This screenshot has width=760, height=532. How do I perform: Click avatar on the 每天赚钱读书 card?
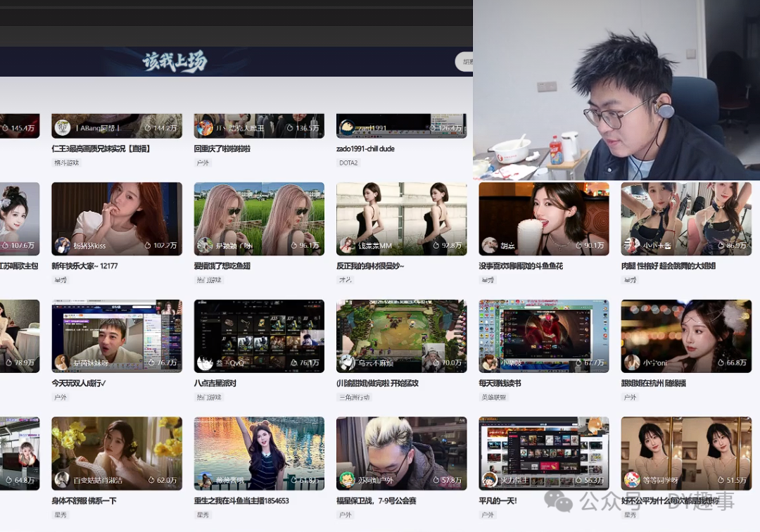pos(490,362)
